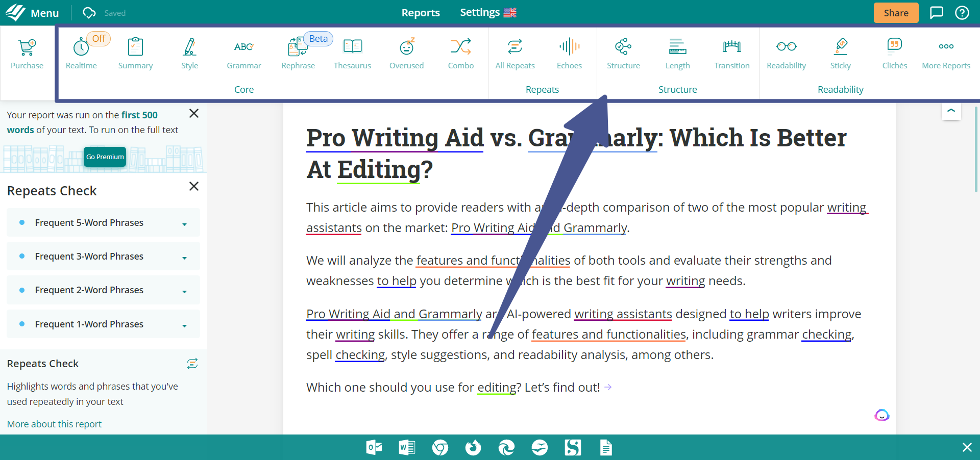980x460 pixels.
Task: Run the All Repeats report
Action: click(515, 53)
